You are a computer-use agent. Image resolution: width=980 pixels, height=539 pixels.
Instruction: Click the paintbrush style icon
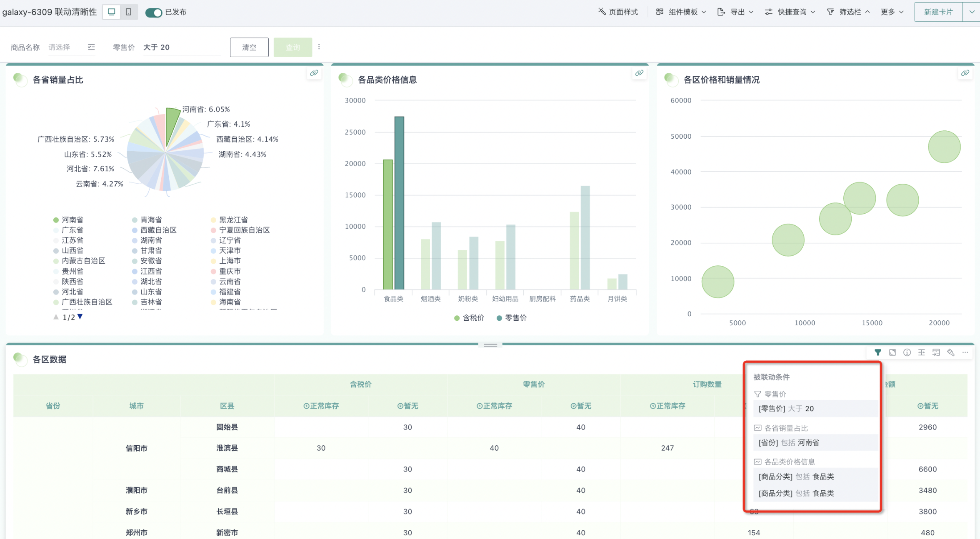pyautogui.click(x=951, y=352)
